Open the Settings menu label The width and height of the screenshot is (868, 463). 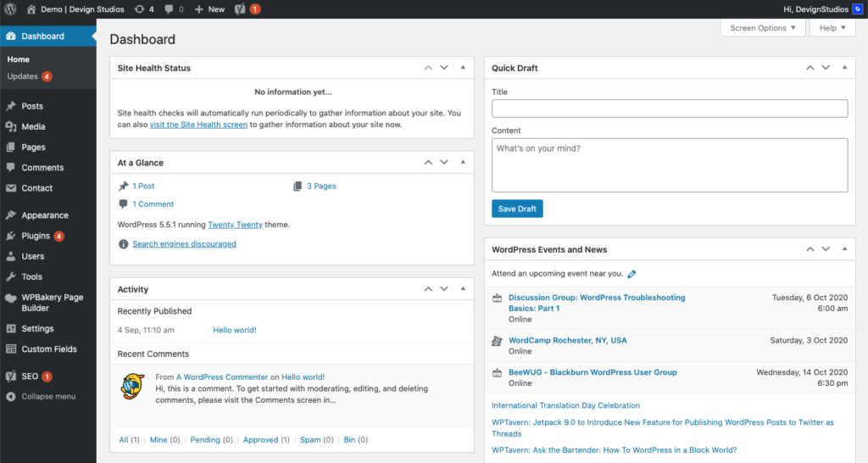37,328
